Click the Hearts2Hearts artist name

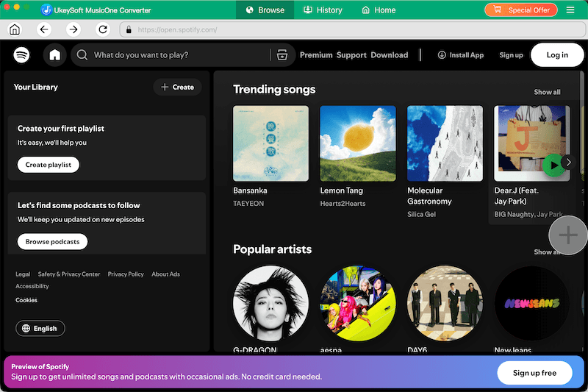coord(343,203)
